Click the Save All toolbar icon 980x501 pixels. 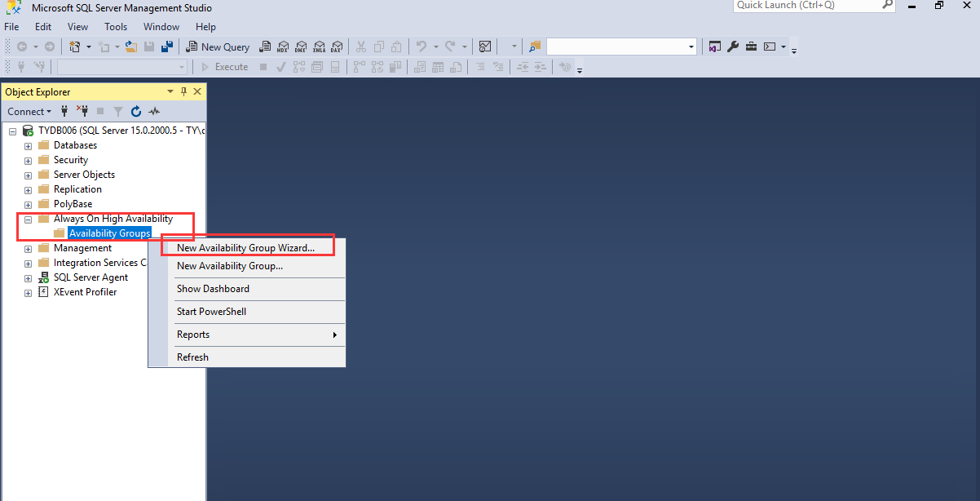pyautogui.click(x=166, y=47)
